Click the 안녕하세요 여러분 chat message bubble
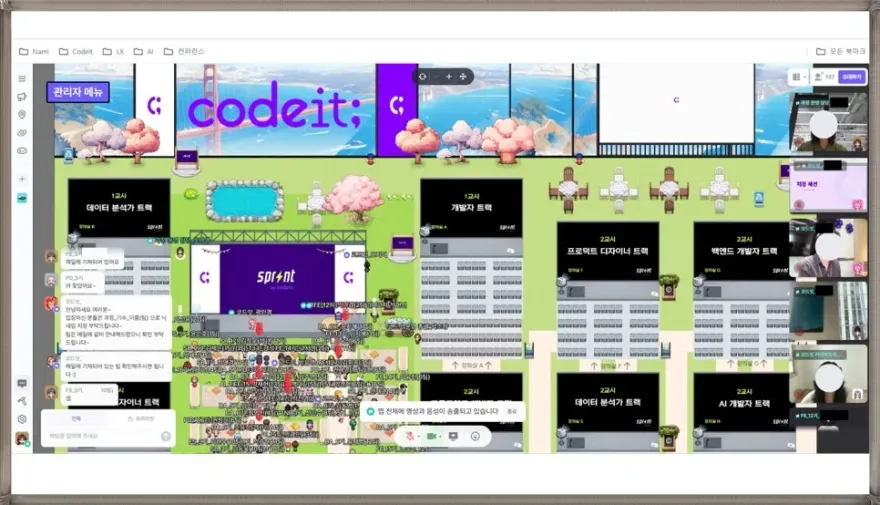 pyautogui.click(x=116, y=325)
